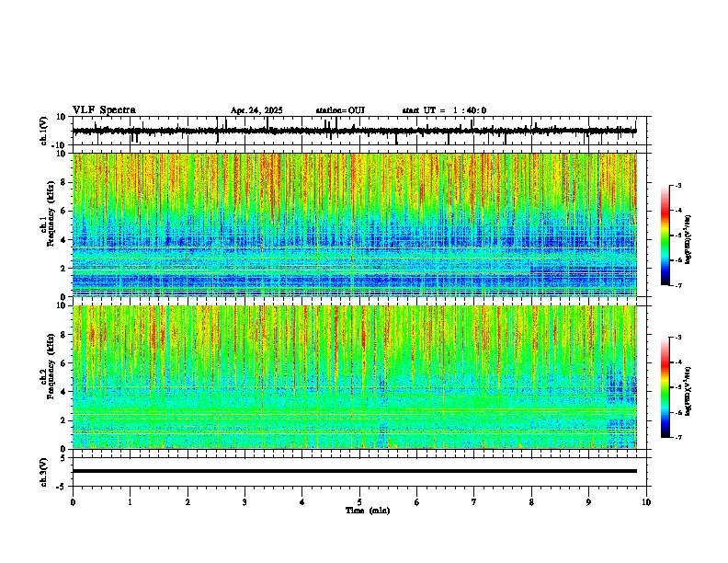The width and height of the screenshot is (728, 563).
Task: Click the ch.1 frequency spectrogram panel
Action: coord(354,224)
